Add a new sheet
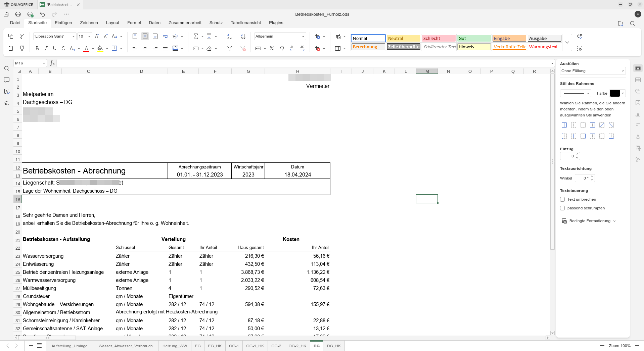The image size is (644, 351). (31, 346)
